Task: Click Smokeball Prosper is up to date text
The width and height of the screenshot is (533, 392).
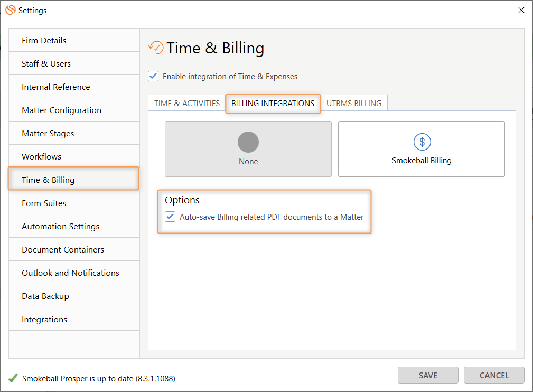Action: coord(97,378)
